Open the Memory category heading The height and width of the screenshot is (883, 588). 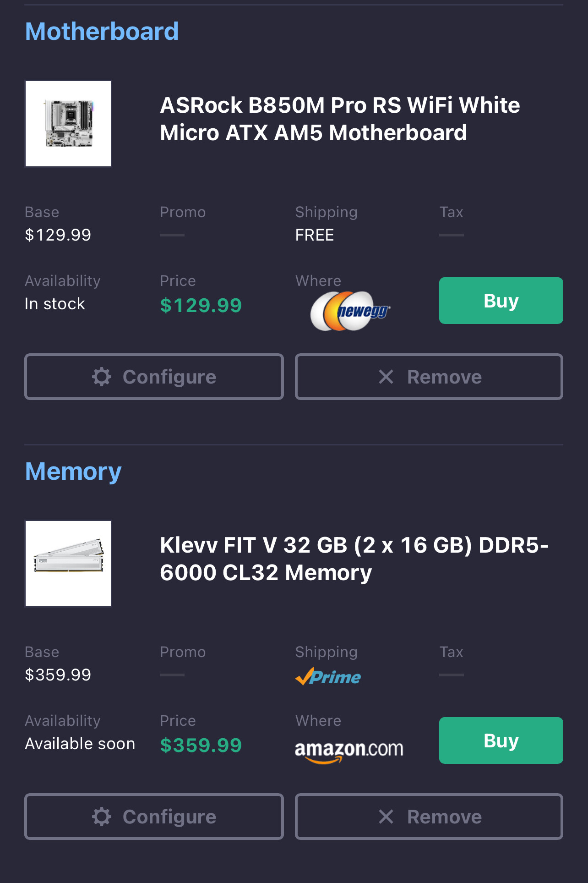pos(73,472)
